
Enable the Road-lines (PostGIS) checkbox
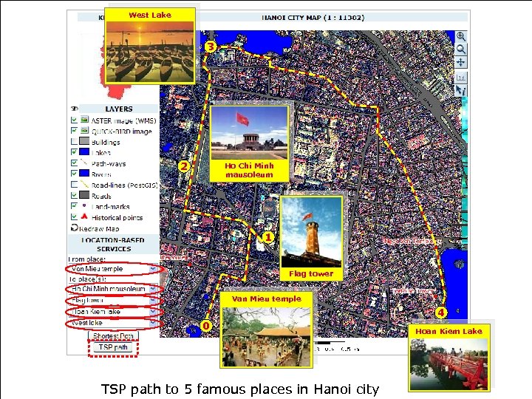pos(74,185)
